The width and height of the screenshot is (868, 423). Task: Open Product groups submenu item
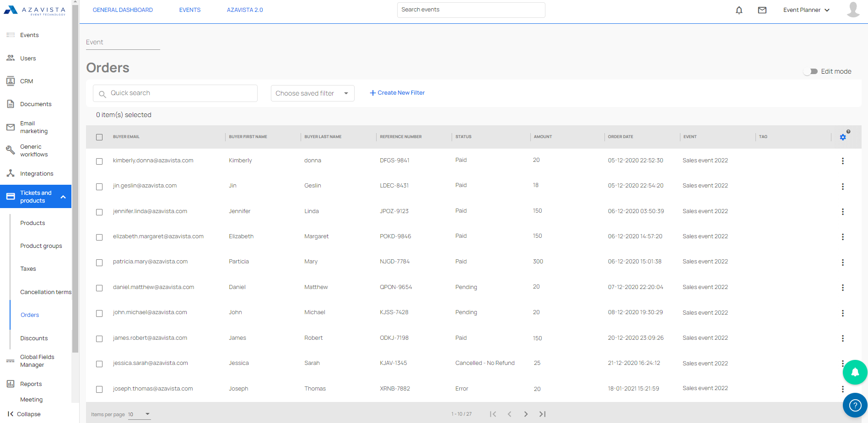tap(41, 246)
